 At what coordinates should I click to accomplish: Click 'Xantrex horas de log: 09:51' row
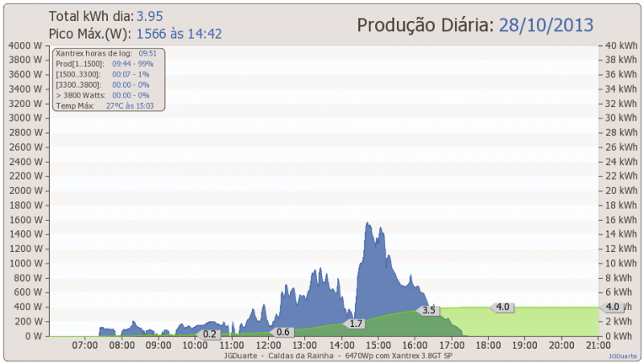click(106, 53)
